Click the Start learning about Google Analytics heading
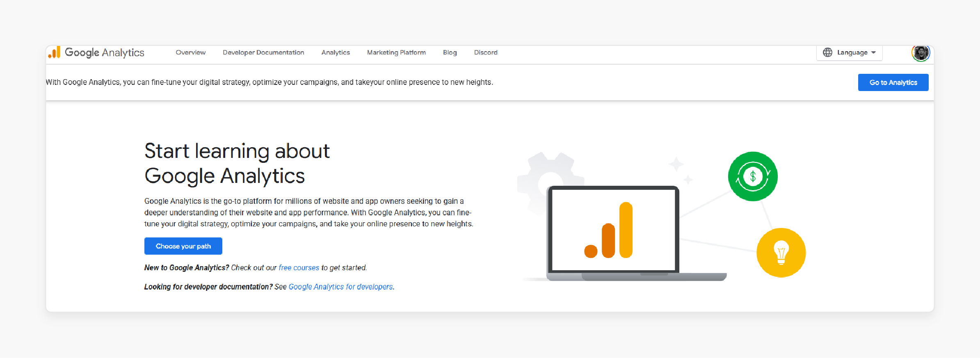 (x=237, y=163)
